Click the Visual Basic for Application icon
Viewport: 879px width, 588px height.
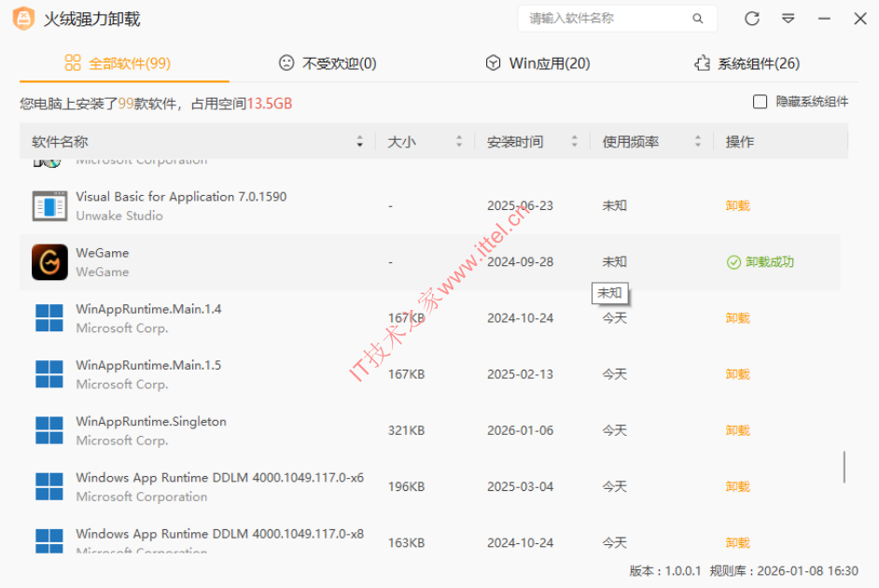tap(49, 206)
